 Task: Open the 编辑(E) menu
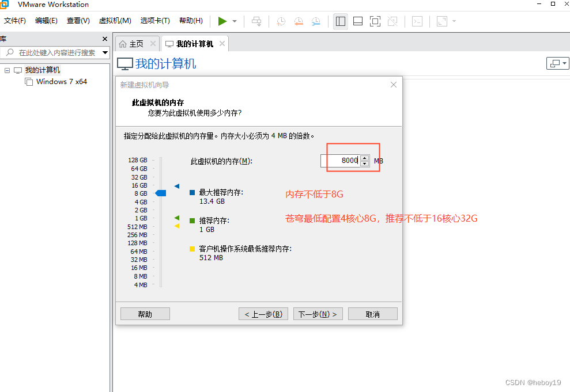(46, 21)
